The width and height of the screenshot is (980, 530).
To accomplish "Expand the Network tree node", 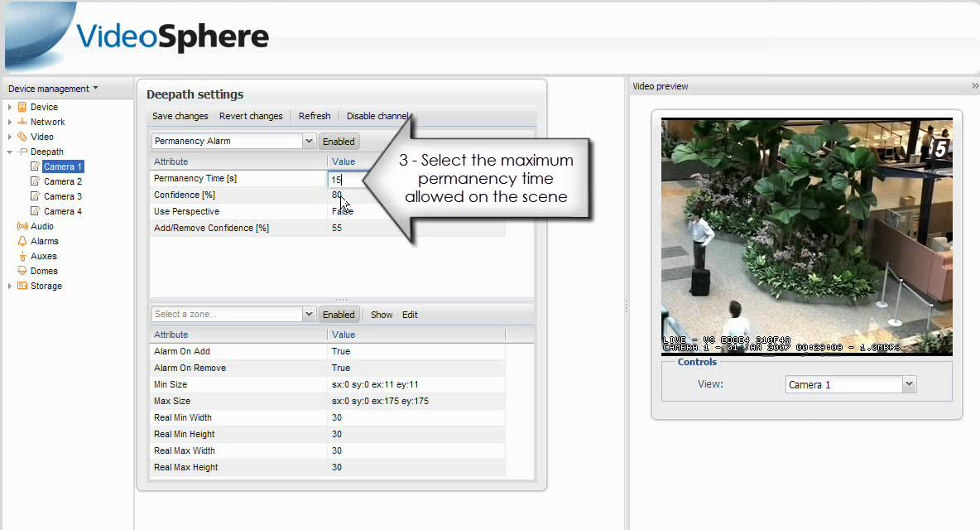I will tap(9, 122).
